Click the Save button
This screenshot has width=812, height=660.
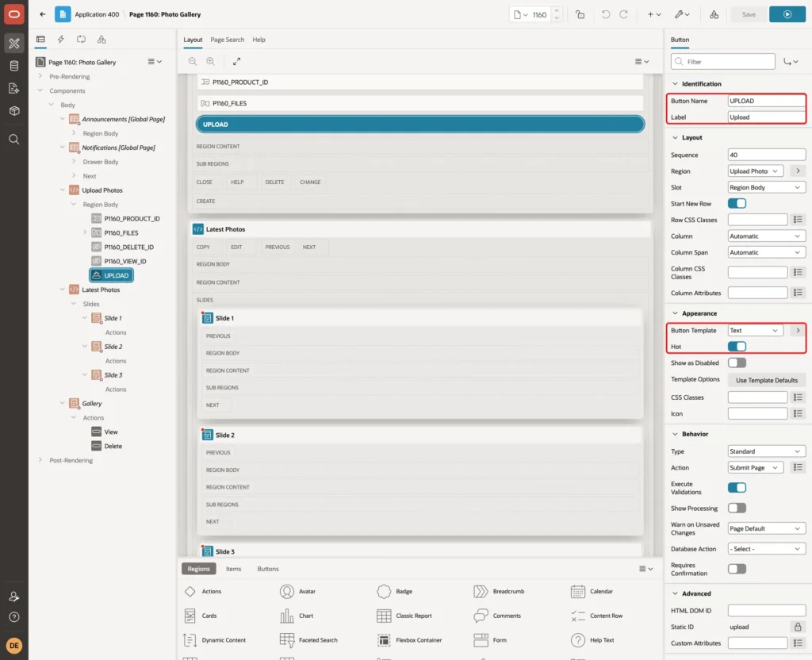coord(749,14)
